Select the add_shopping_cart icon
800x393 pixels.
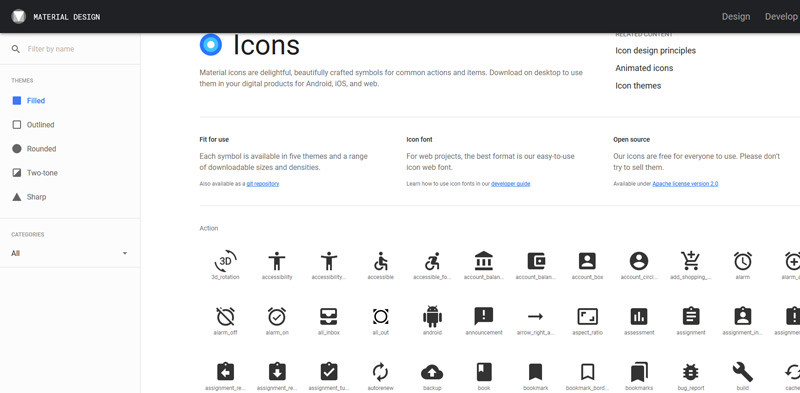[x=690, y=261]
